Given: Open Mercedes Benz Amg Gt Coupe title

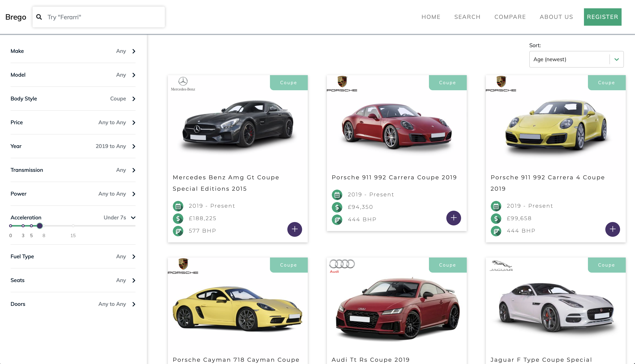Looking at the screenshot, I should point(226,183).
